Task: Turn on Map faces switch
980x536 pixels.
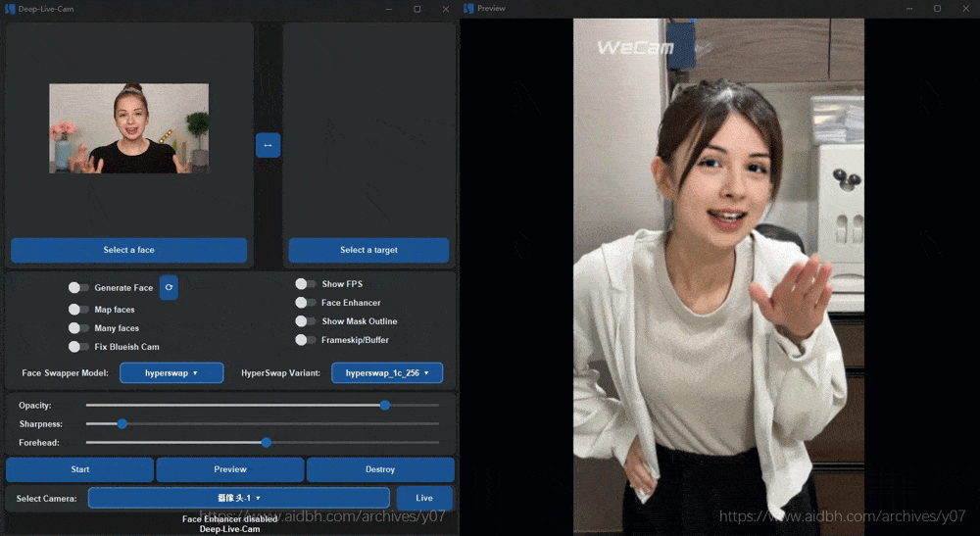Action: point(78,310)
